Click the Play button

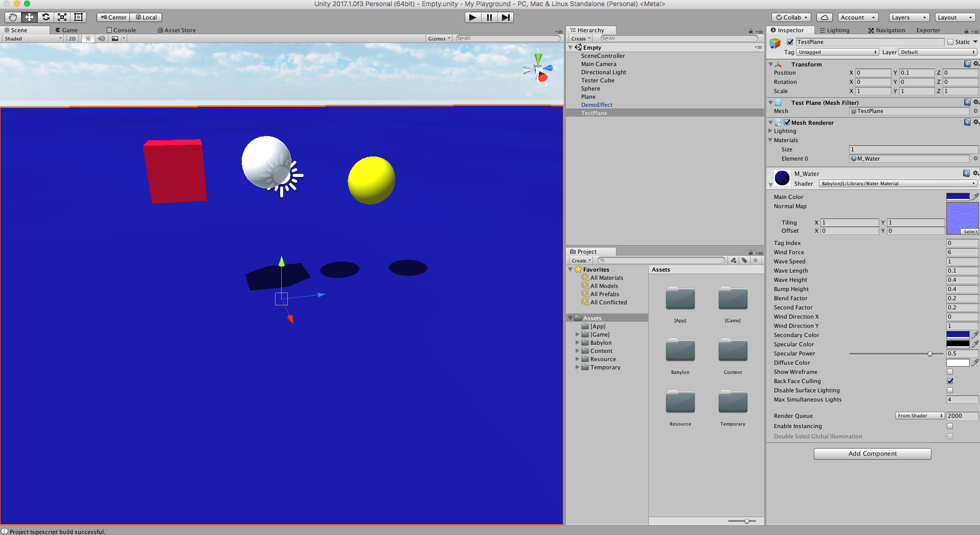473,17
